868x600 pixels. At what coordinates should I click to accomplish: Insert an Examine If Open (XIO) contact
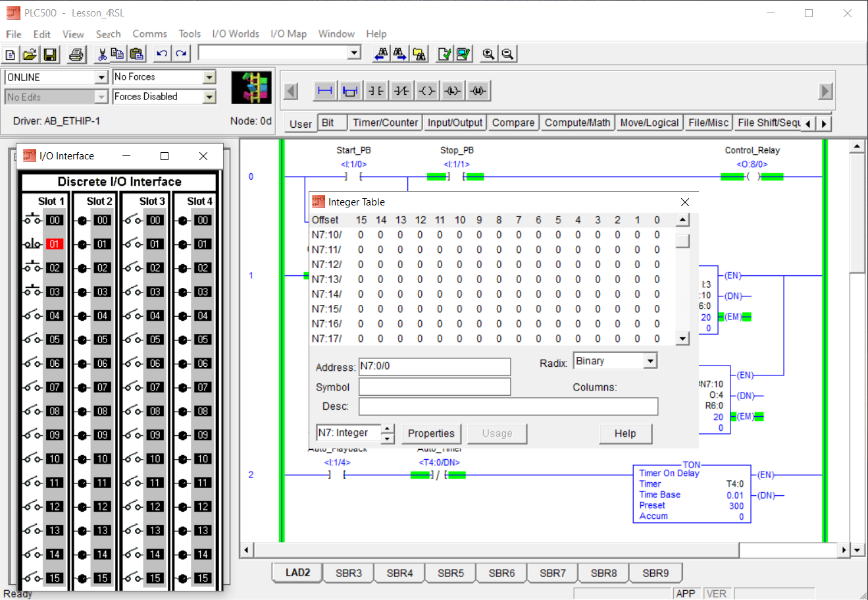[401, 91]
